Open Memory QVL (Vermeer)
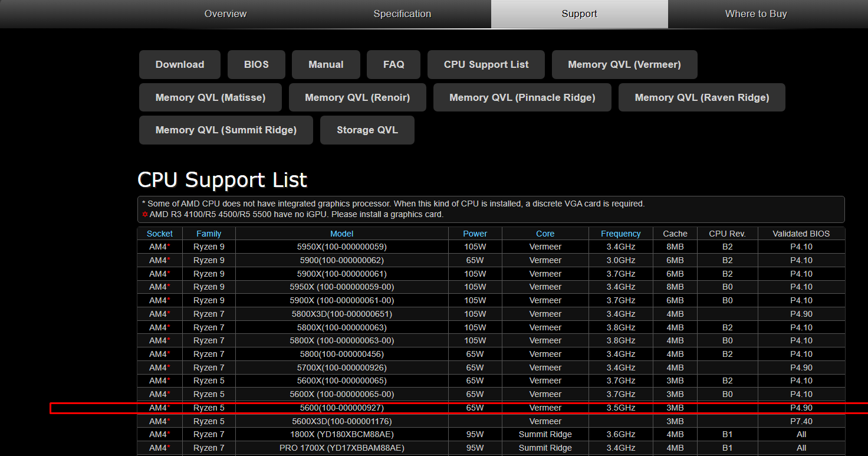This screenshot has width=868, height=456. point(624,65)
